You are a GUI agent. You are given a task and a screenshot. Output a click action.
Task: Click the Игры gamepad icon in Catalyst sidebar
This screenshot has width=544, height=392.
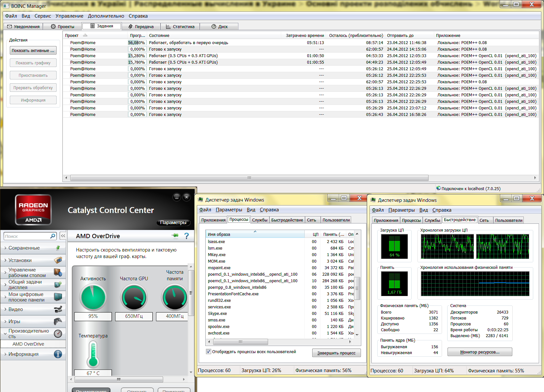tap(58, 321)
